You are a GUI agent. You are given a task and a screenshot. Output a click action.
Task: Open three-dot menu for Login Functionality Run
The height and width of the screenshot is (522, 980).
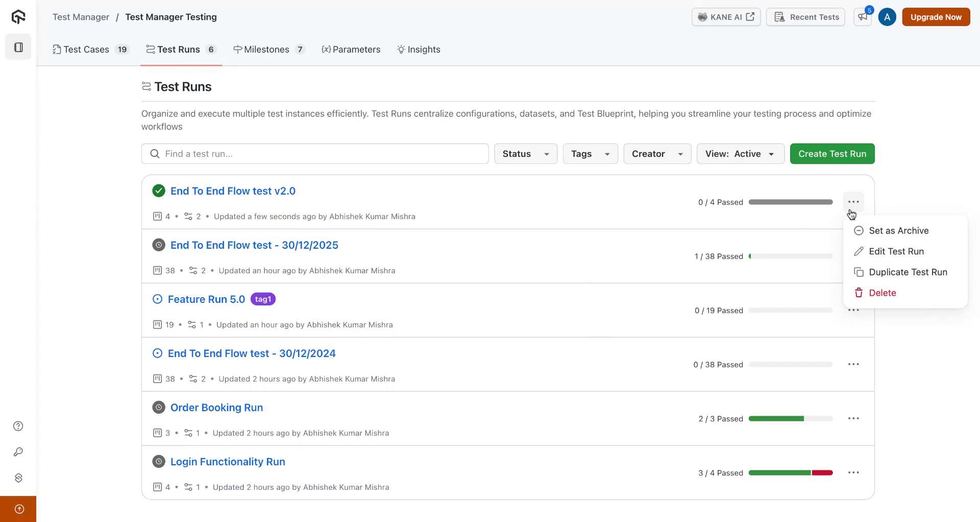click(x=853, y=472)
